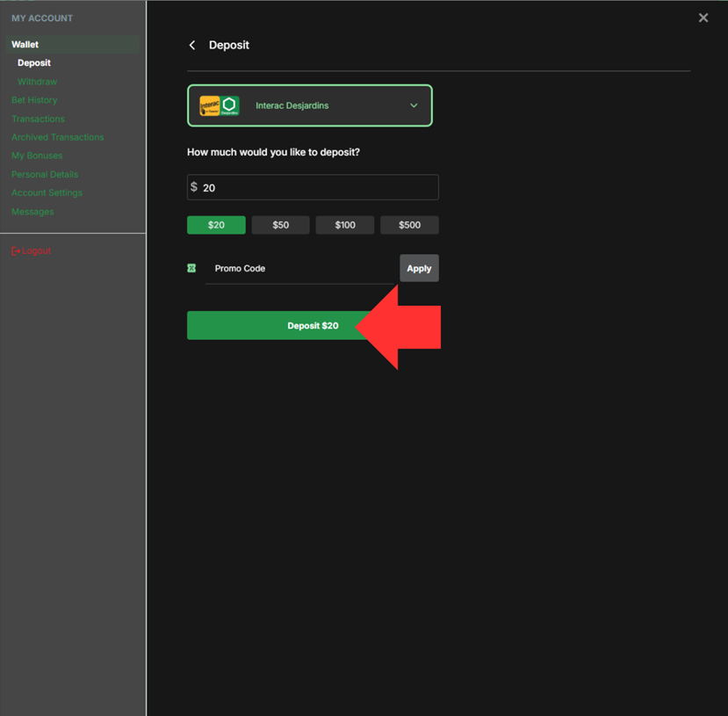Go to Bet History
The height and width of the screenshot is (716, 728).
coord(34,100)
